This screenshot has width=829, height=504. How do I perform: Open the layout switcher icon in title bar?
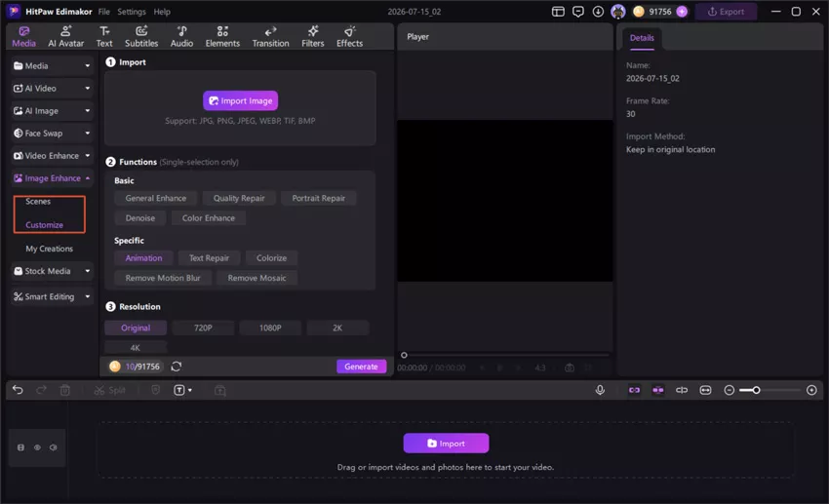[x=558, y=12]
